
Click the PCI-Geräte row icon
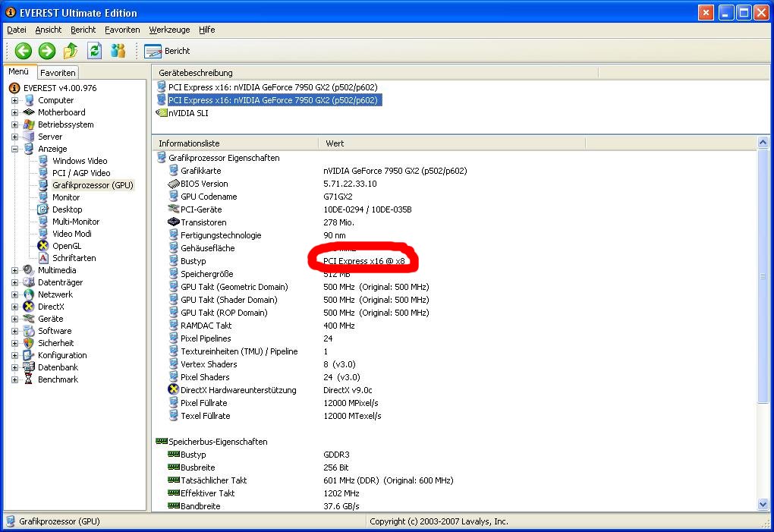pos(173,209)
